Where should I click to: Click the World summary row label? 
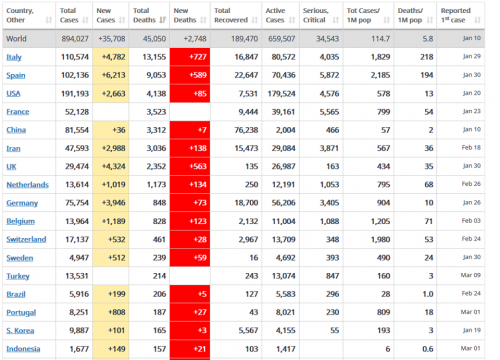point(16,39)
